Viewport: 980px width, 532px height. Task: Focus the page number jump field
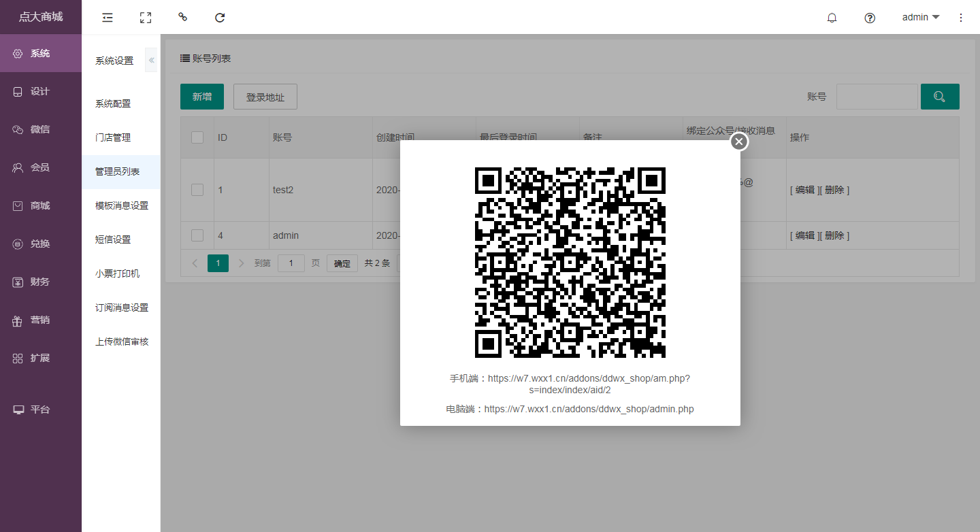291,263
